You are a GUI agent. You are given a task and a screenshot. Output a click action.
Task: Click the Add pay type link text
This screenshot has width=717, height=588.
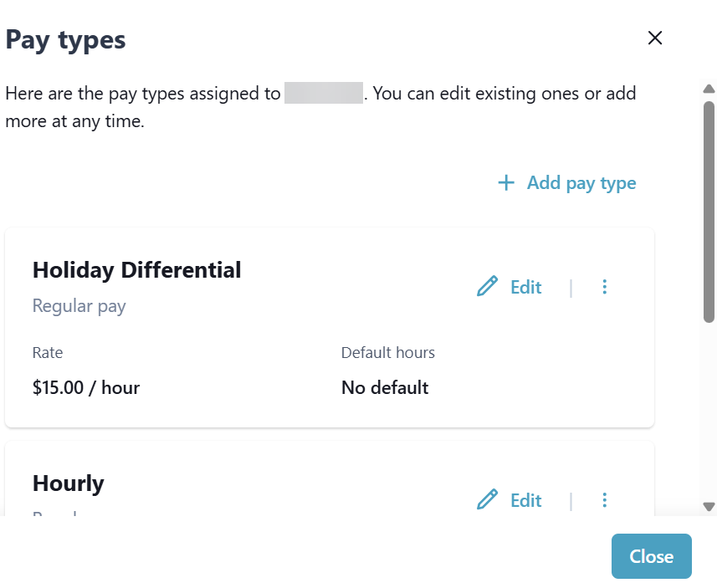pyautogui.click(x=581, y=182)
